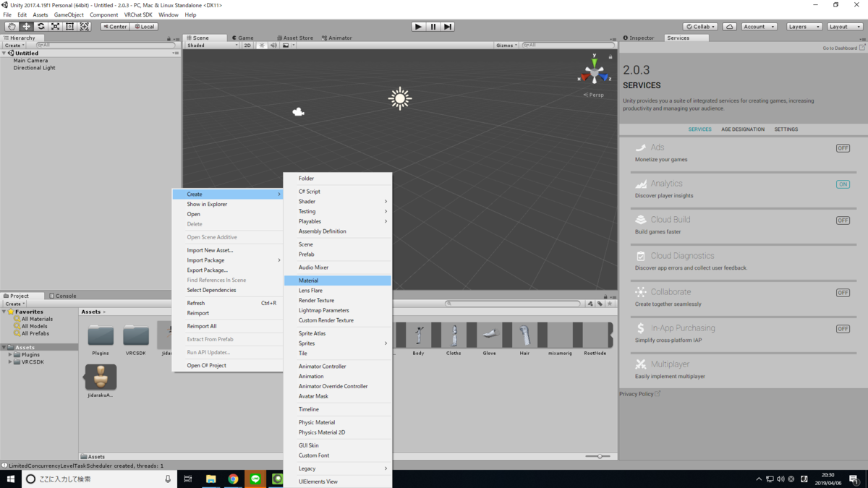Open the Gizmos dropdown
Viewport: 868px width, 488px height.
(506, 46)
